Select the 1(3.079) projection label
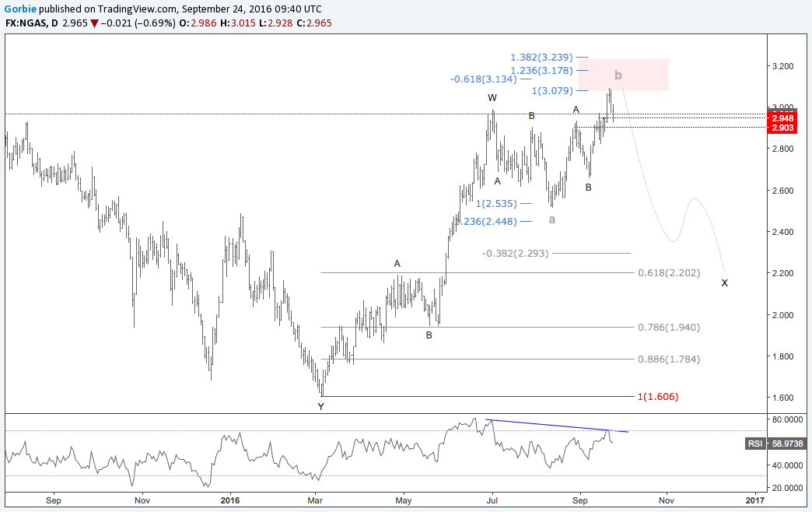 point(552,91)
